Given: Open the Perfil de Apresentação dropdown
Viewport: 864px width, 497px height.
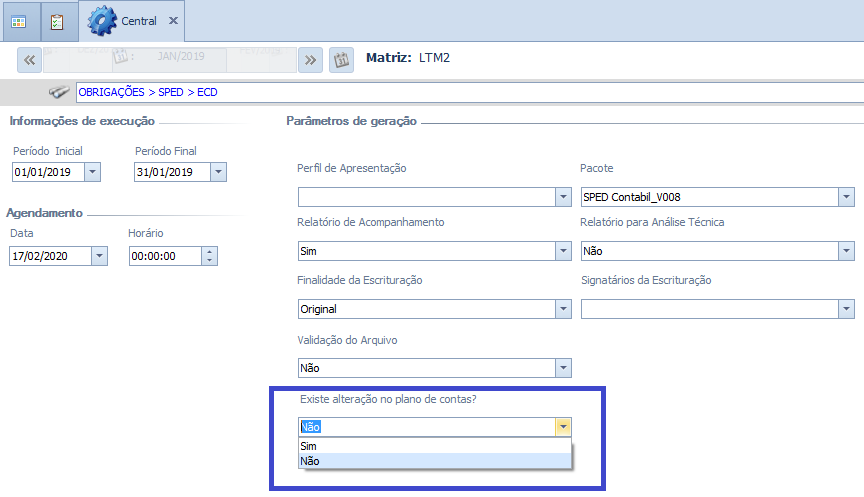Looking at the screenshot, I should point(563,197).
